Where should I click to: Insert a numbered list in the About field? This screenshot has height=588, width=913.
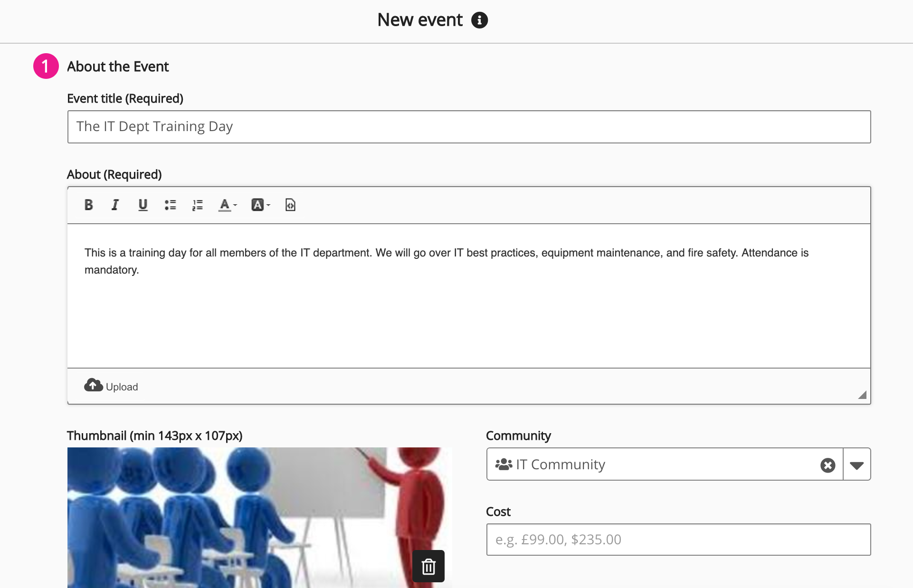point(197,205)
